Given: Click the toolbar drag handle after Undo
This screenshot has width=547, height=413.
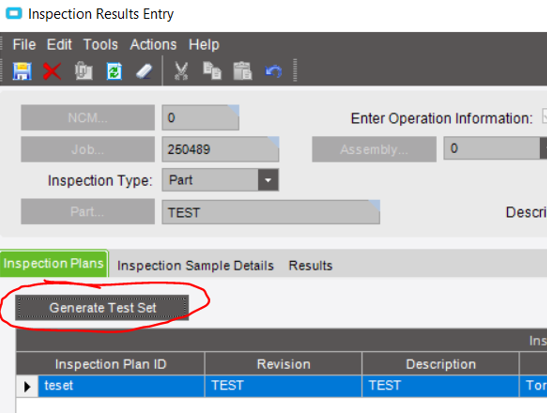Looking at the screenshot, I should coord(295,71).
